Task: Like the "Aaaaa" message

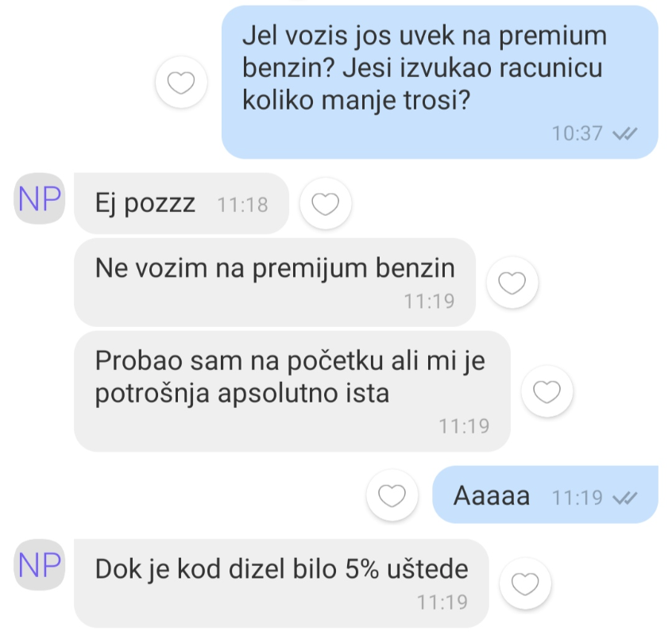Action: 392,495
